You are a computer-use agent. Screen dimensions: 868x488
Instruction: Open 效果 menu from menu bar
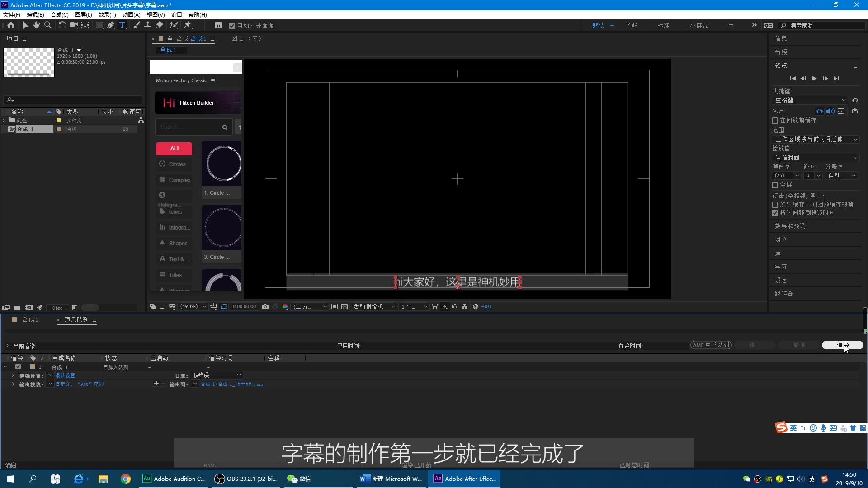tap(110, 14)
